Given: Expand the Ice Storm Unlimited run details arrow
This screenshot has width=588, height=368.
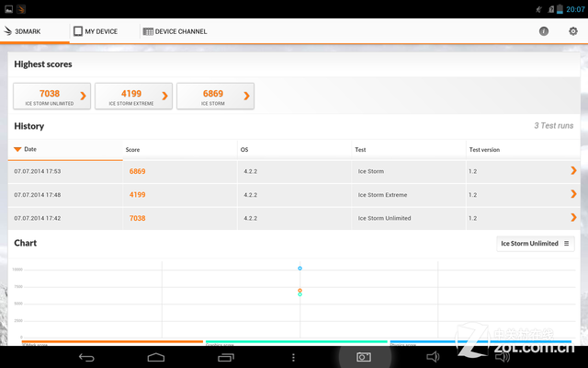Looking at the screenshot, I should 573,217.
